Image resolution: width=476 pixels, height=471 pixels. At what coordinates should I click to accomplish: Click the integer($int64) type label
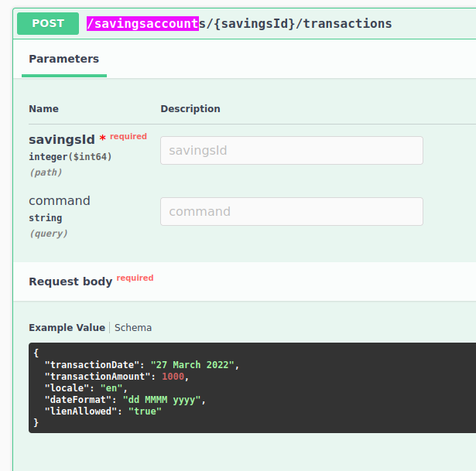point(70,157)
